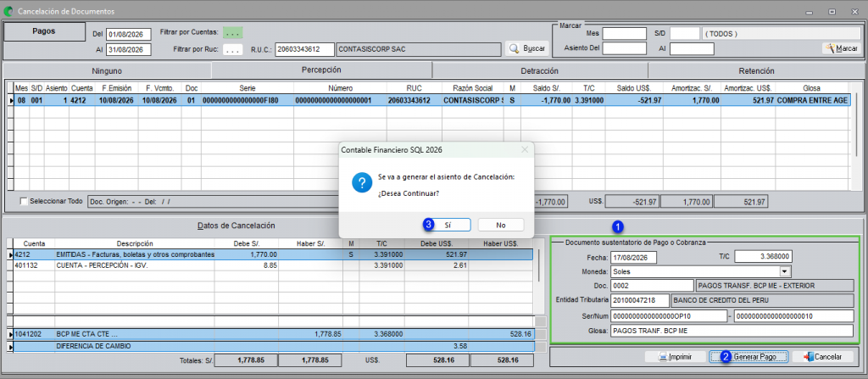The height and width of the screenshot is (379, 868).
Task: Click the Marcar Mes input field
Action: pos(624,34)
